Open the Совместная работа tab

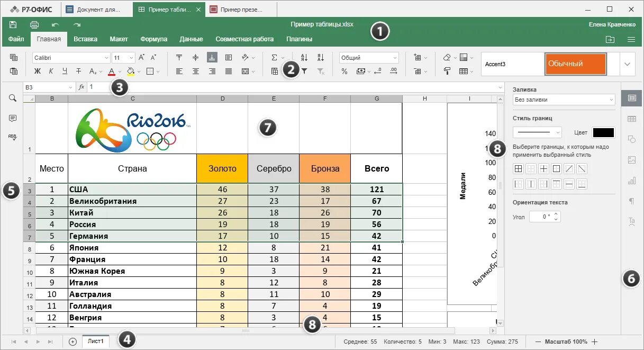point(244,39)
